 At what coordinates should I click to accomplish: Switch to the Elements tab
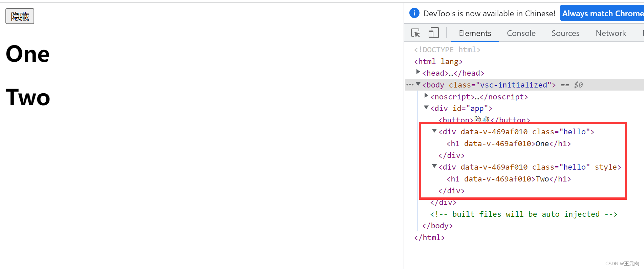point(475,33)
